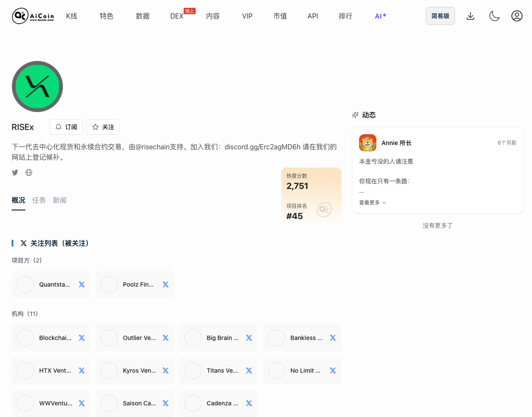Click the 项目排名 #45 ranking
The width and height of the screenshot is (532, 417).
point(296,212)
